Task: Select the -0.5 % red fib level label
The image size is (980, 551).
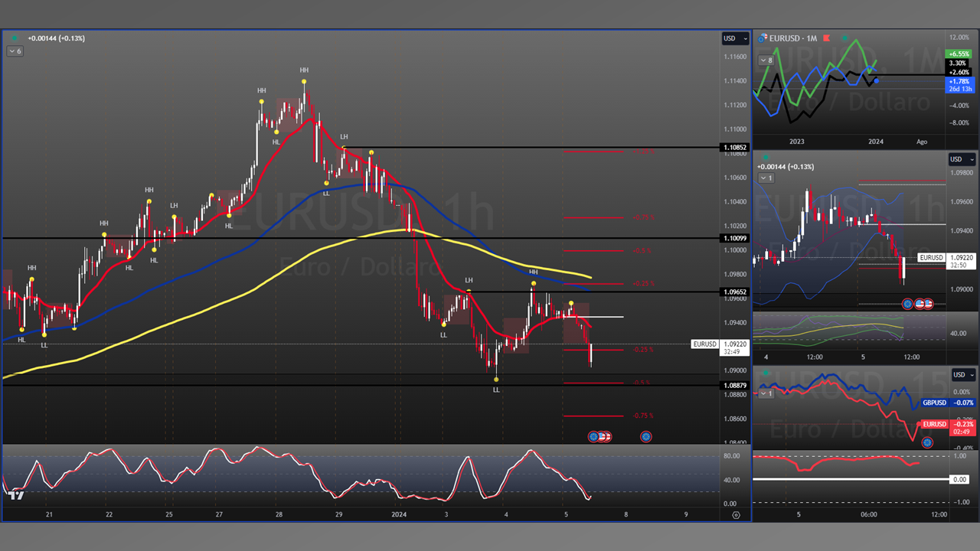Action: pos(642,383)
